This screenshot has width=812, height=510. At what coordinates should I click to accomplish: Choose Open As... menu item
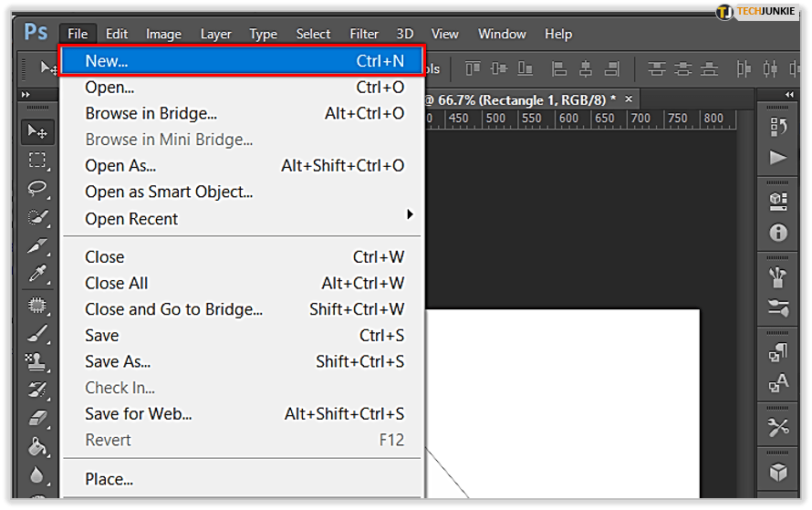242,166
